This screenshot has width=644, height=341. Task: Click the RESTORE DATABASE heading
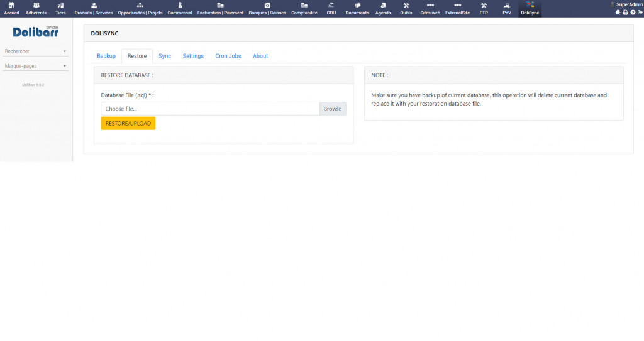pos(127,75)
